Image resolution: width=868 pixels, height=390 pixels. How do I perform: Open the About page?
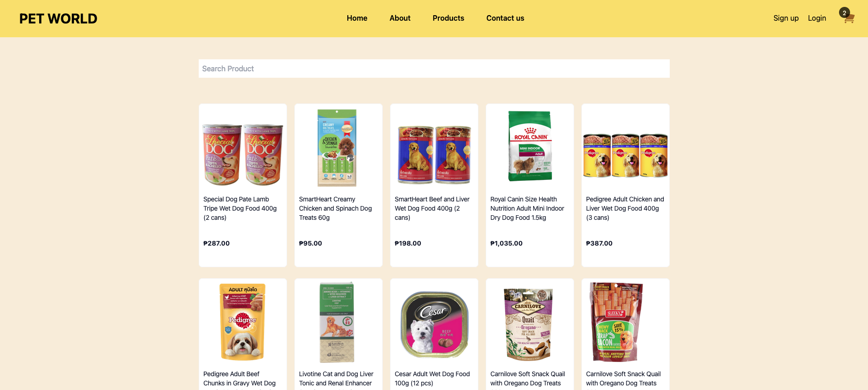click(400, 18)
